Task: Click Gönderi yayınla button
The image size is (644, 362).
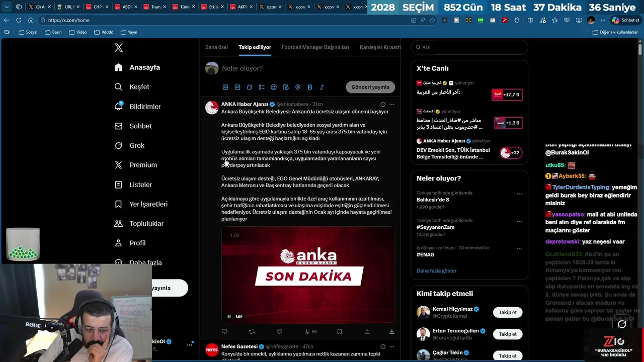Action: point(370,87)
